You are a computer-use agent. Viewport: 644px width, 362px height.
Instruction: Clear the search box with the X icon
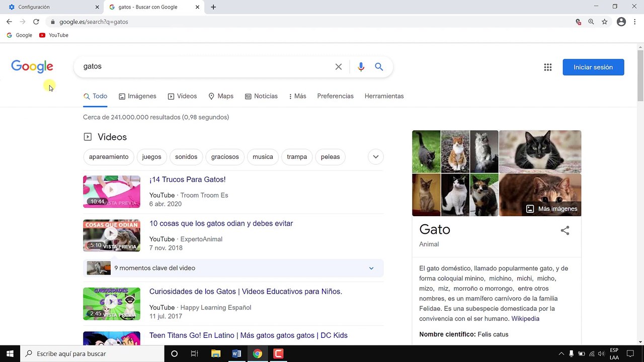(339, 67)
